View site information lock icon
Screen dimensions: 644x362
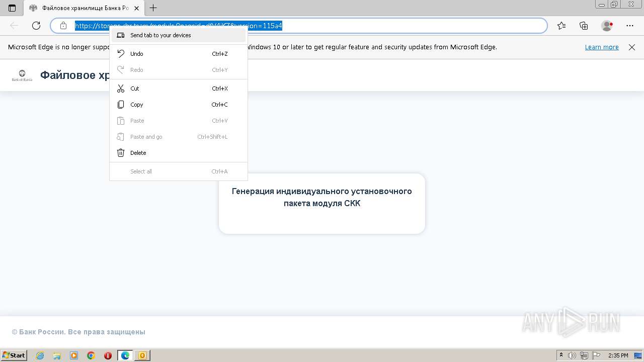63,26
